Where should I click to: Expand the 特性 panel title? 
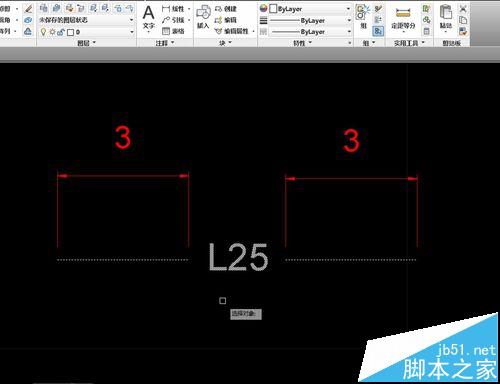point(303,43)
